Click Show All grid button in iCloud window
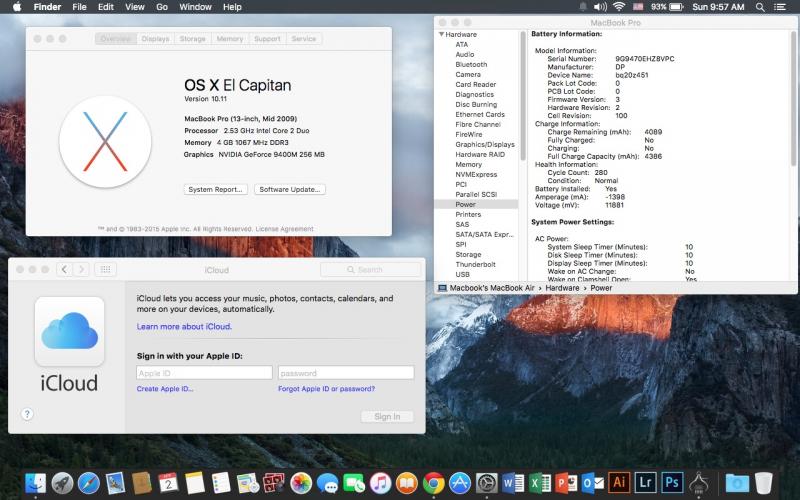This screenshot has height=500, width=800. (x=105, y=269)
